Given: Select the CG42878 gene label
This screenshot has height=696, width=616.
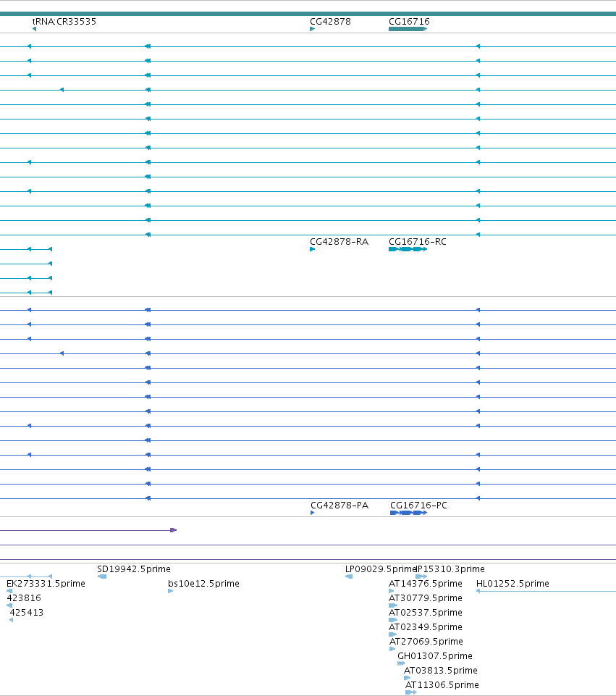Looking at the screenshot, I should coord(330,21).
